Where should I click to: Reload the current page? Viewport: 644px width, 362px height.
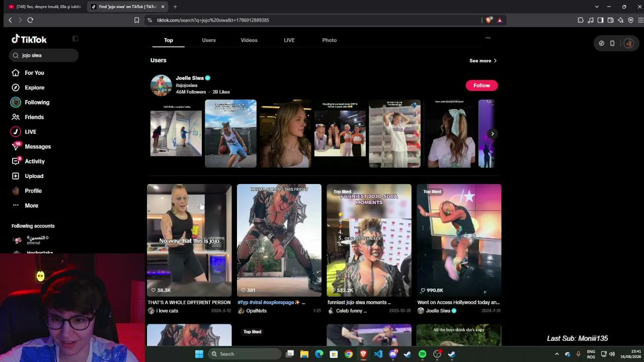30,20
